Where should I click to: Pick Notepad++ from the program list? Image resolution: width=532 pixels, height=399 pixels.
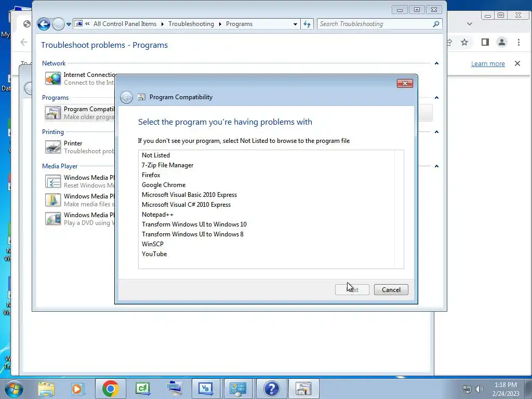pos(157,214)
